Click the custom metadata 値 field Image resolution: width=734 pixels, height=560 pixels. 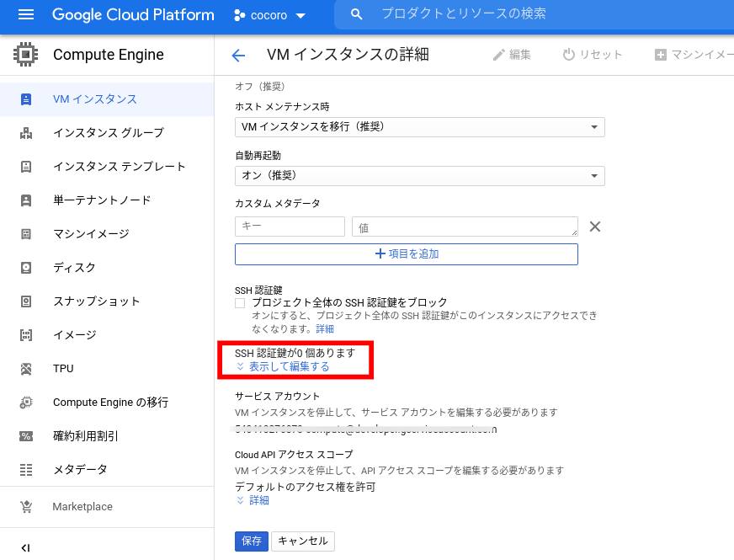tap(465, 227)
